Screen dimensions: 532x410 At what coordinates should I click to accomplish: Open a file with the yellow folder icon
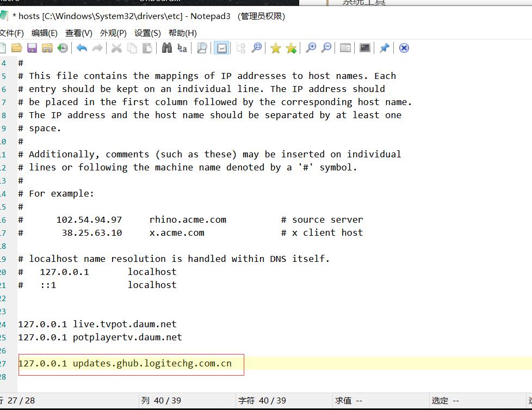[x=17, y=48]
